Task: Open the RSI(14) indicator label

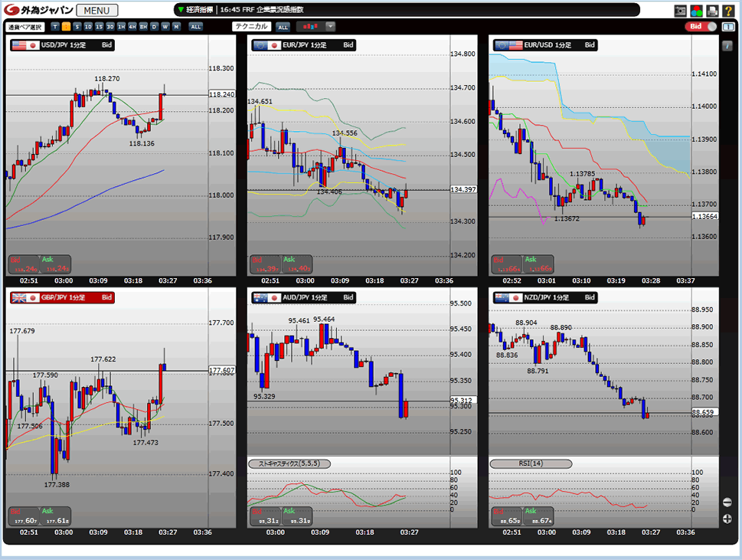Action: [531, 464]
